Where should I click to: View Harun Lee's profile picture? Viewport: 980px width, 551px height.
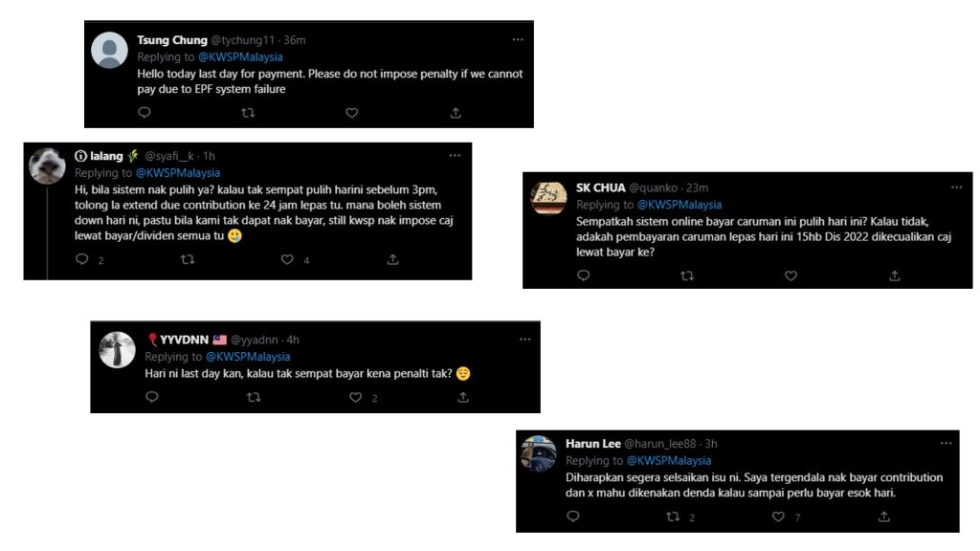538,453
